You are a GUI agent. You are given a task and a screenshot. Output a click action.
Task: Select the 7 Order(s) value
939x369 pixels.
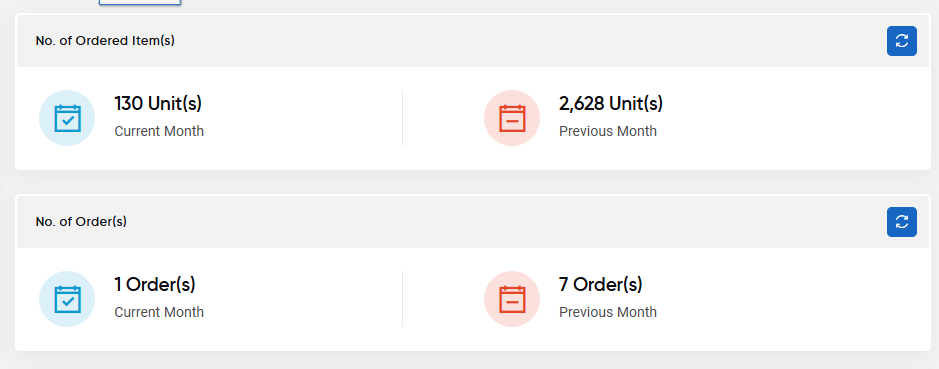click(601, 285)
